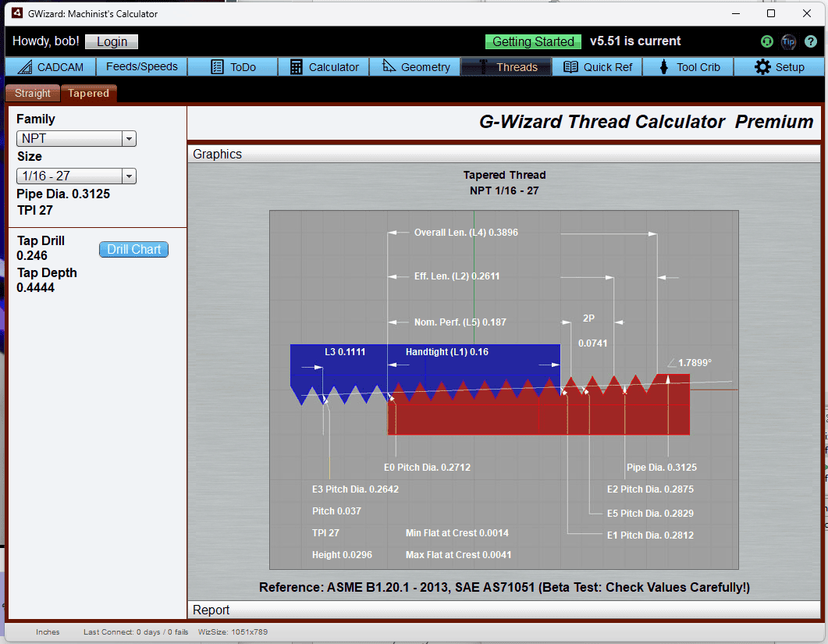Click 'Inches' units in status bar
Screen dimensions: 828x644
pyautogui.click(x=48, y=632)
